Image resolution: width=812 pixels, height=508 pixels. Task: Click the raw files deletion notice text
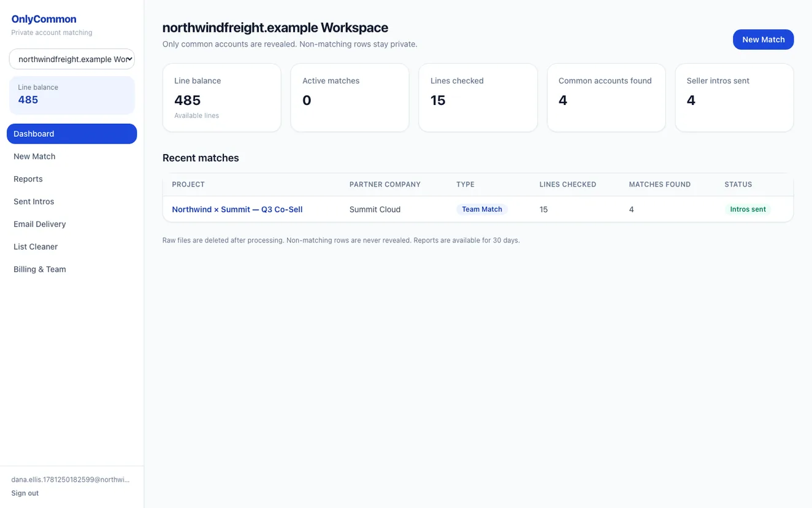(341, 241)
